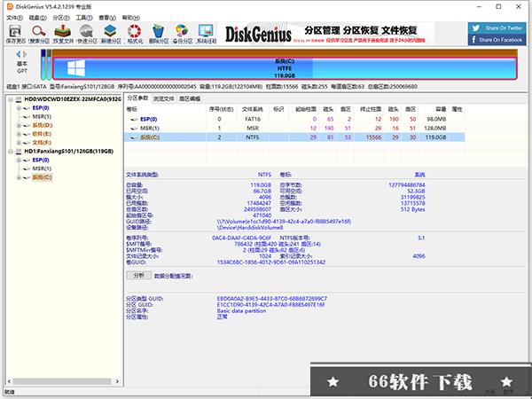Switch to the 扇区编辑 sector edit tab
Image resolution: width=532 pixels, height=399 pixels.
coord(190,98)
